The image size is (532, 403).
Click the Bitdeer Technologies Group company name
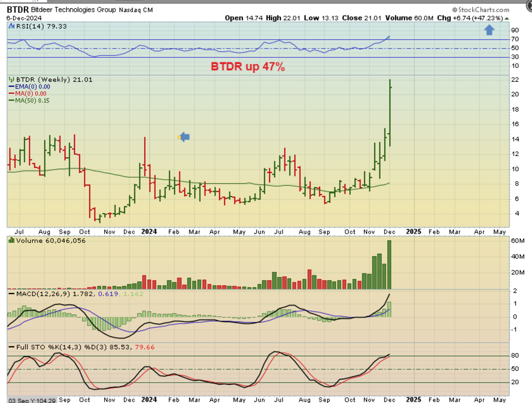click(x=73, y=10)
